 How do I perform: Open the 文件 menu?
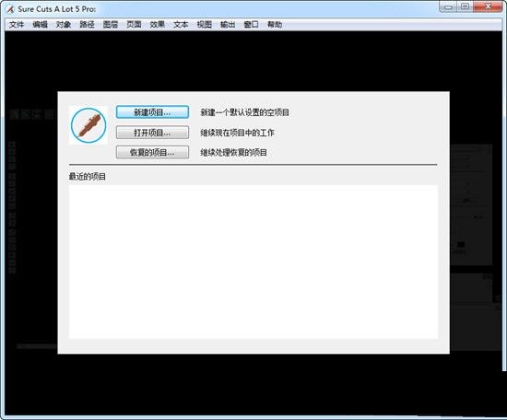tap(17, 25)
